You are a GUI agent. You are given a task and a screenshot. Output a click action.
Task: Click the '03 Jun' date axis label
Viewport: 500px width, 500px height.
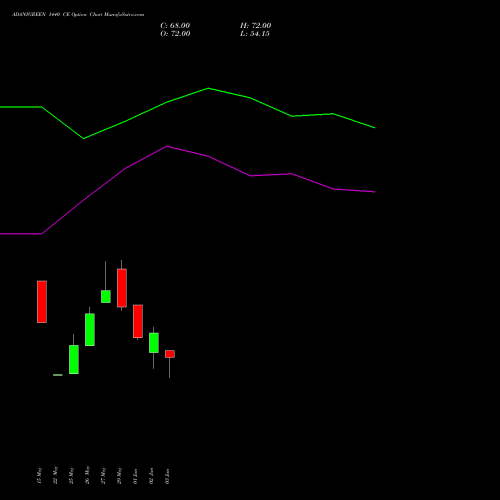tap(167, 476)
